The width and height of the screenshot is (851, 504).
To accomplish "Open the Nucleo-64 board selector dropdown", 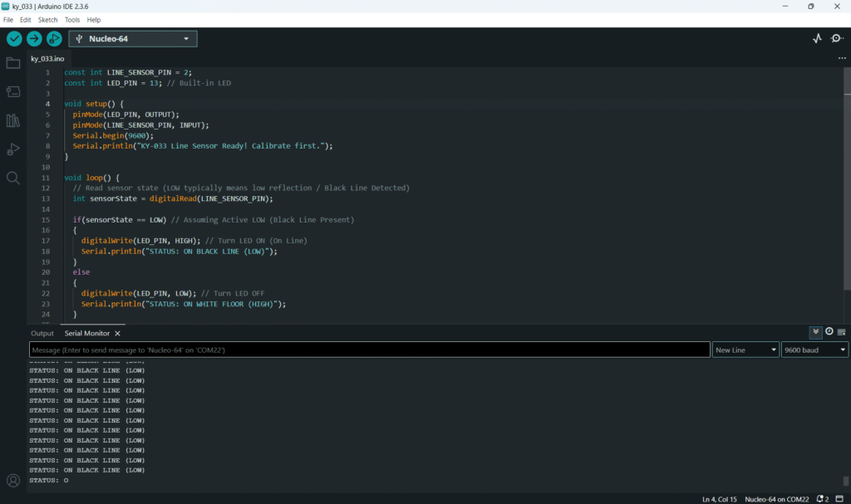I will 133,39.
